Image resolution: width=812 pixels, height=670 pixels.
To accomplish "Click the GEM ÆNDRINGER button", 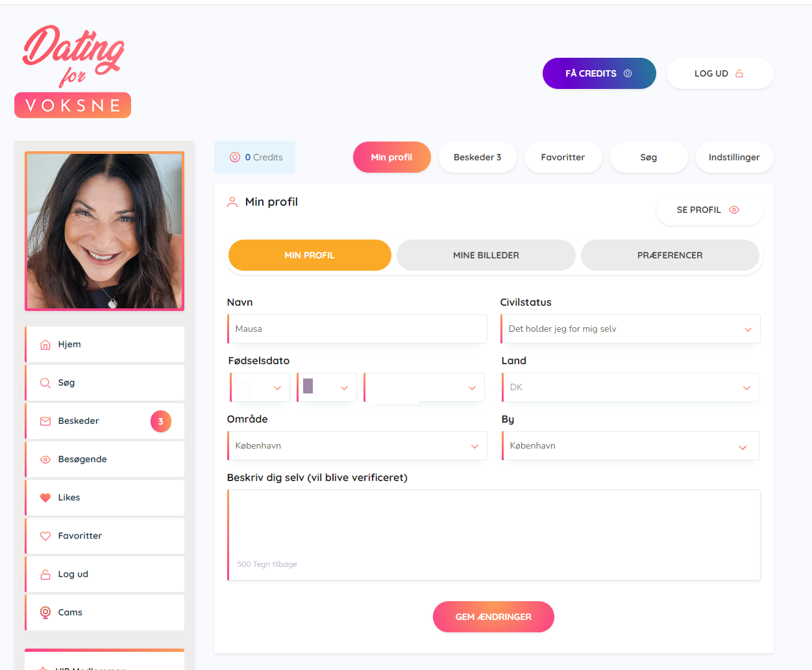I will click(x=493, y=617).
